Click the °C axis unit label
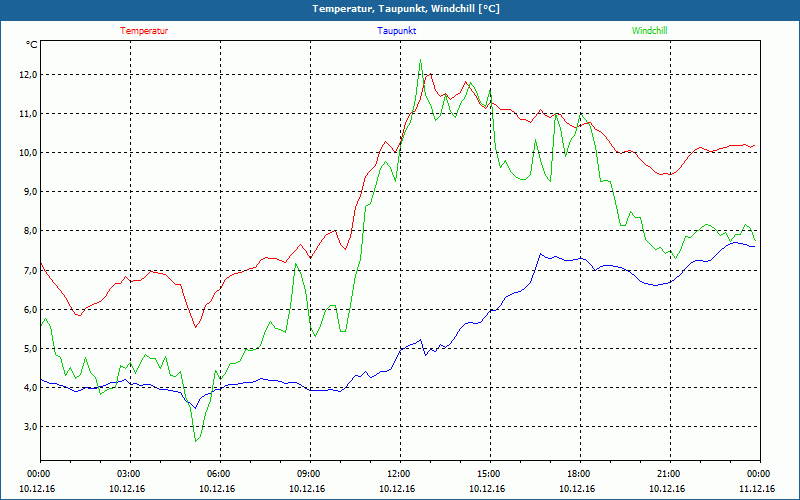 point(32,45)
